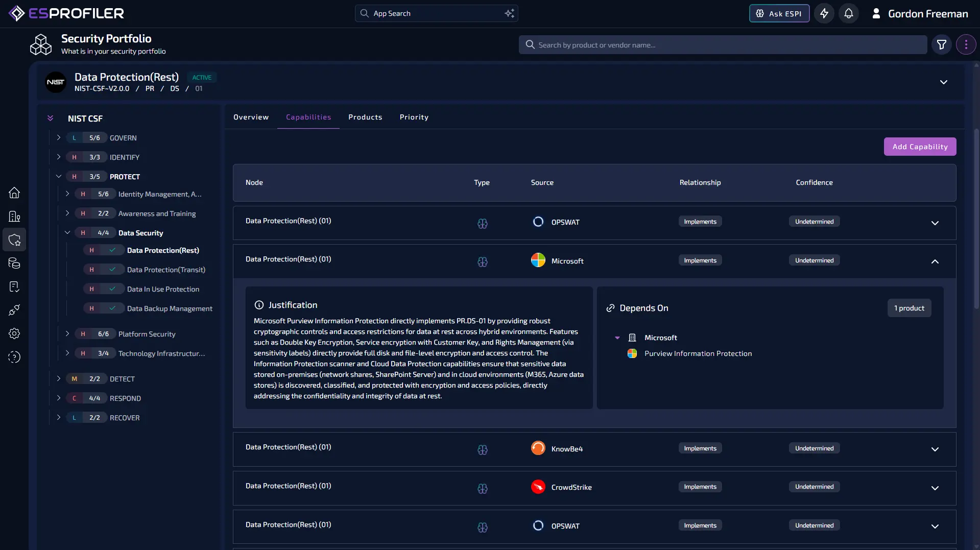Click the lightning bolt quick actions icon
Screen dimensions: 980x550
824,13
